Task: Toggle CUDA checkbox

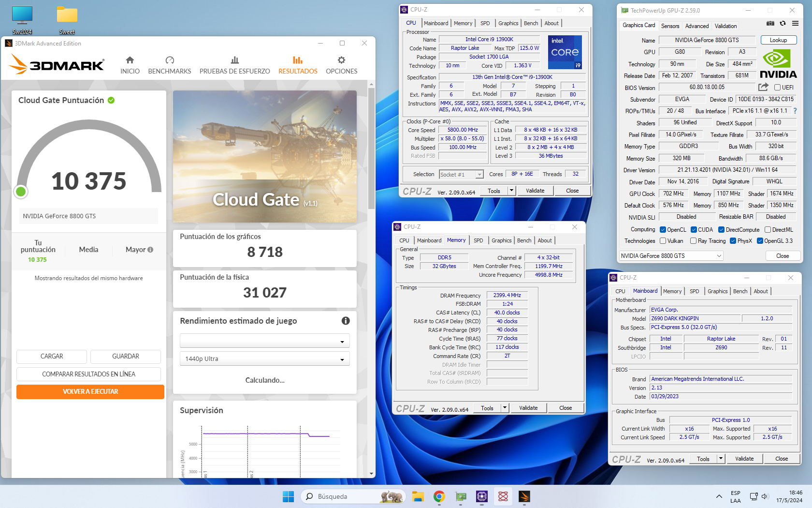Action: (x=694, y=230)
